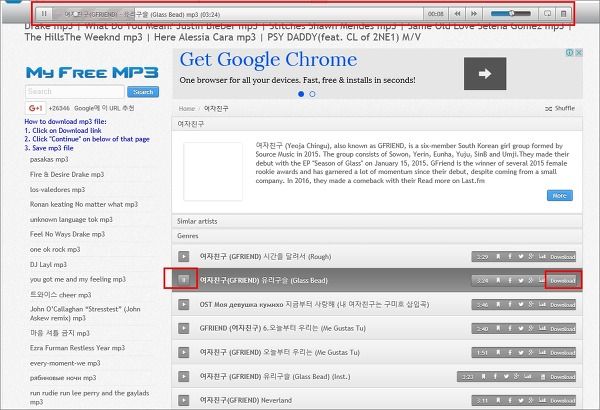
Task: Open the Fire & Desire Drake mp3 link
Action: tap(67, 175)
